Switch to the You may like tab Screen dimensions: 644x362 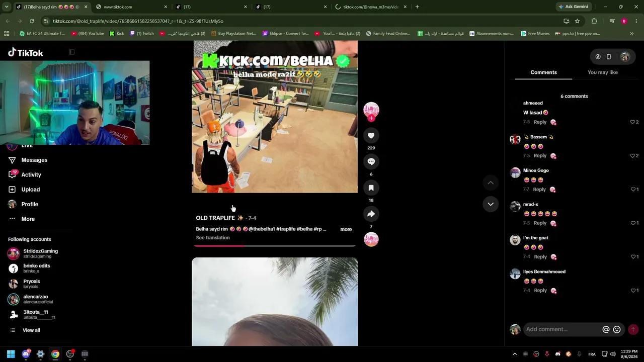pos(602,72)
